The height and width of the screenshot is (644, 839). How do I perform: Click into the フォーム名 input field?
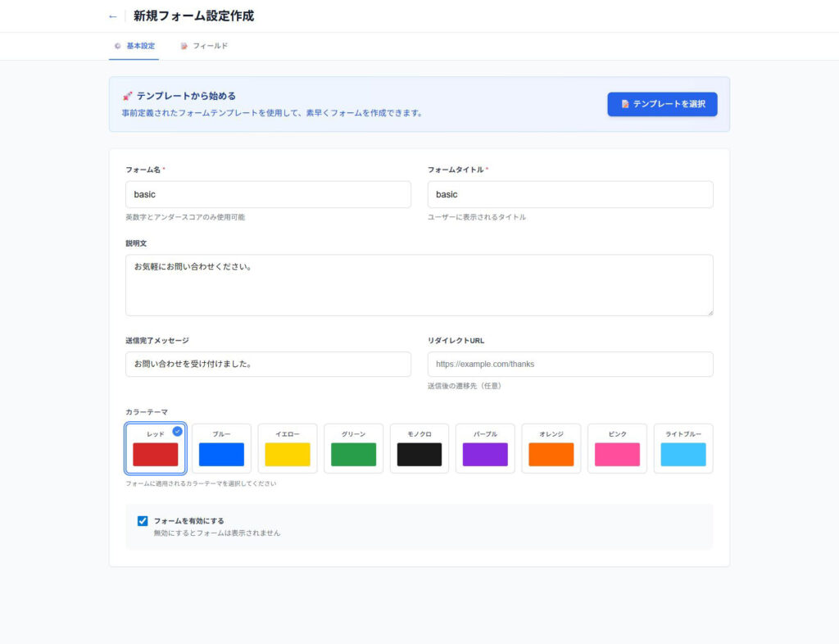tap(268, 194)
